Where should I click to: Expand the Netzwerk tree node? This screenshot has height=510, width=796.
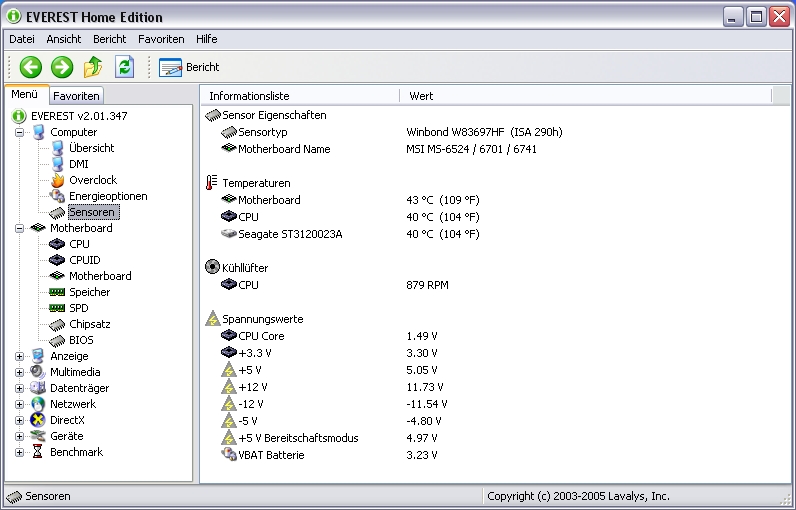tap(19, 404)
